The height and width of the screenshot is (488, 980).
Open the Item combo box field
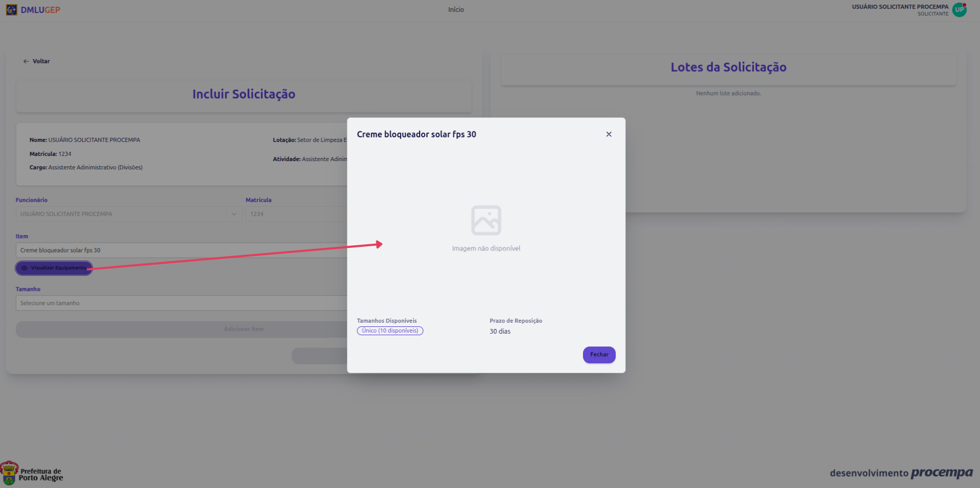click(x=181, y=250)
